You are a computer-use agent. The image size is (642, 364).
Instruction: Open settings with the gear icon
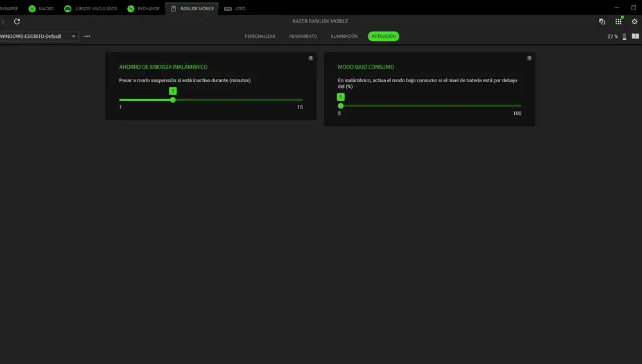coord(635,21)
